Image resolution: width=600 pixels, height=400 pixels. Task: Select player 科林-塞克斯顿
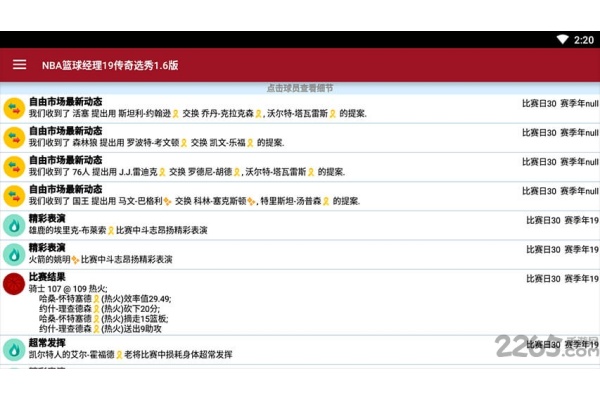[x=220, y=201]
